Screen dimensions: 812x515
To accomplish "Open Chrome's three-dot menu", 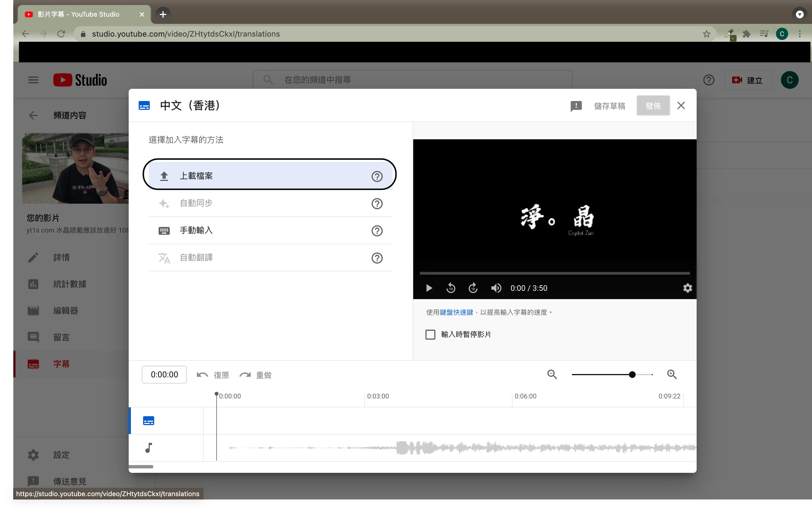I will (800, 34).
